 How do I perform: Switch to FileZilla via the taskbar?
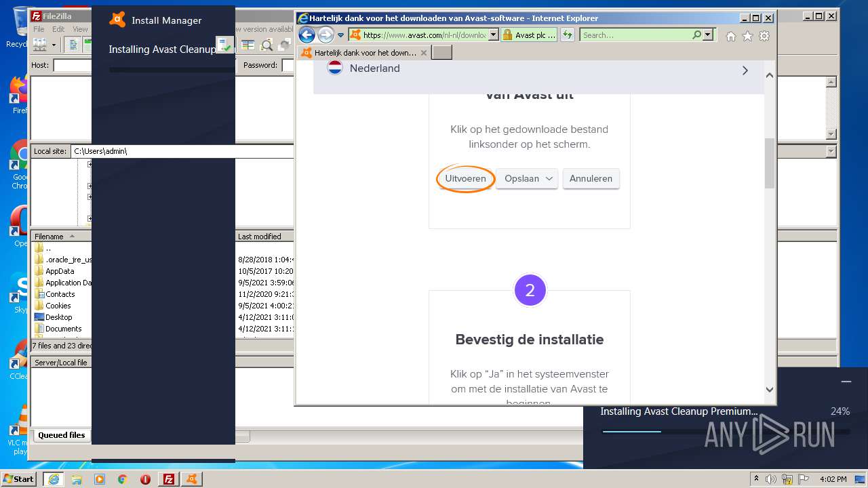tap(169, 479)
